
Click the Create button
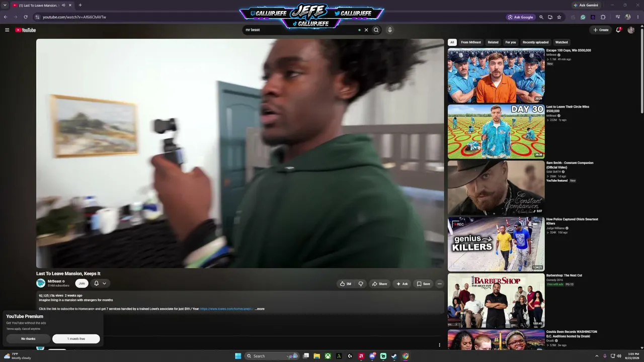601,30
